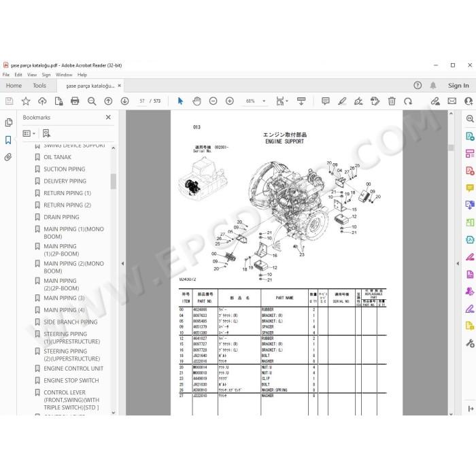Zoom out with the minus icon
Image resolution: width=476 pixels, height=476 pixels.
(213, 101)
